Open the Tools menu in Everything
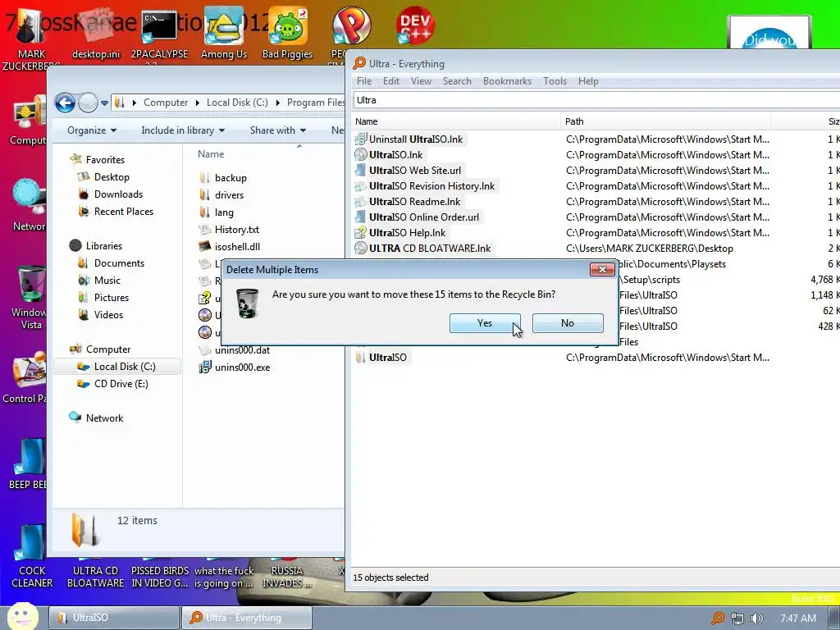 click(555, 81)
